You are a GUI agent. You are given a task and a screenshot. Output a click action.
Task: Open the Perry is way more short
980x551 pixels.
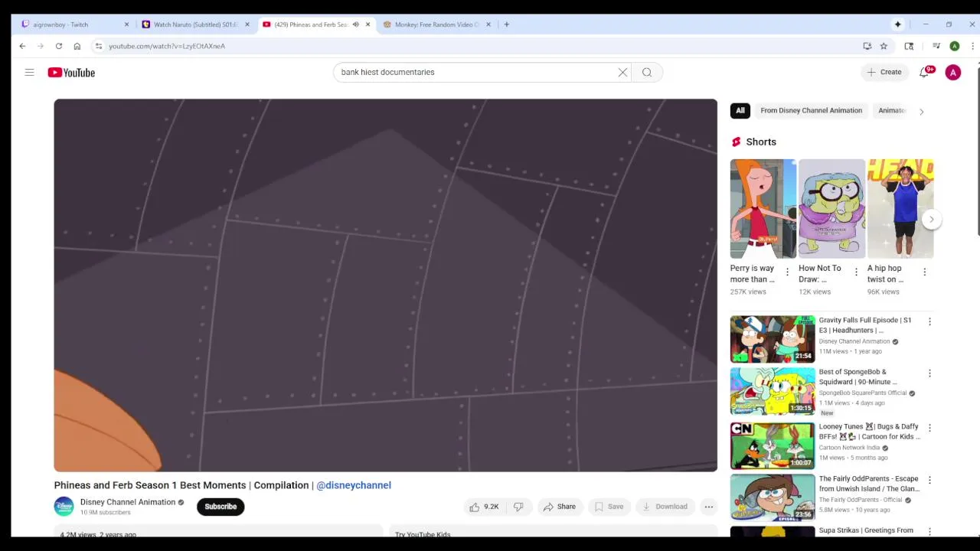pos(763,209)
